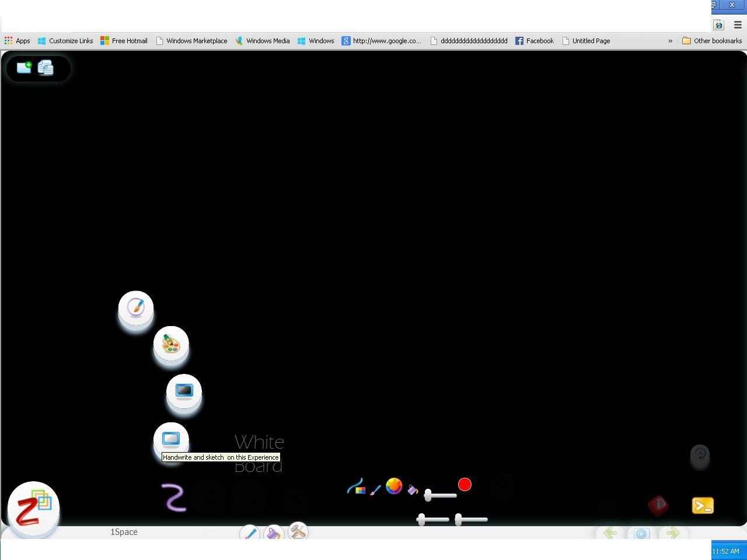Select the paint bucket fill tool
747x560 pixels.
coord(413,489)
